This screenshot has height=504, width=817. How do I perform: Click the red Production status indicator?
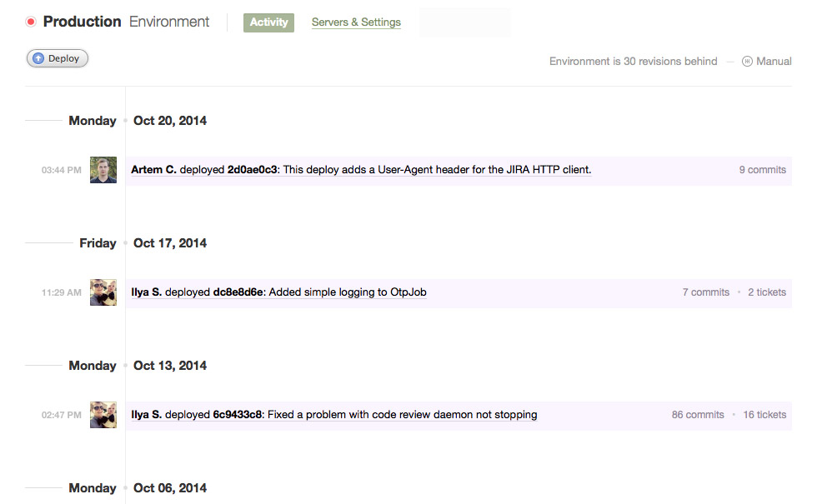coord(31,22)
